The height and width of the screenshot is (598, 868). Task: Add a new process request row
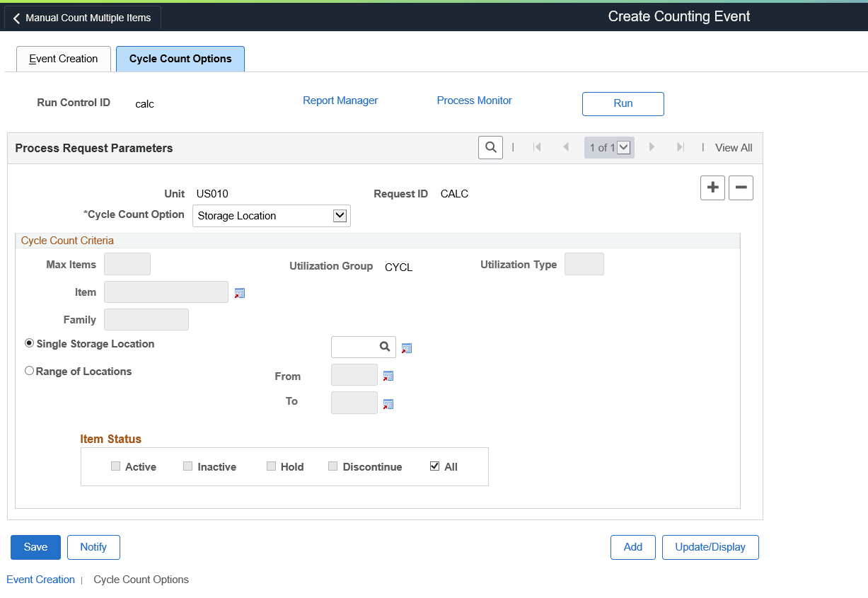(712, 188)
